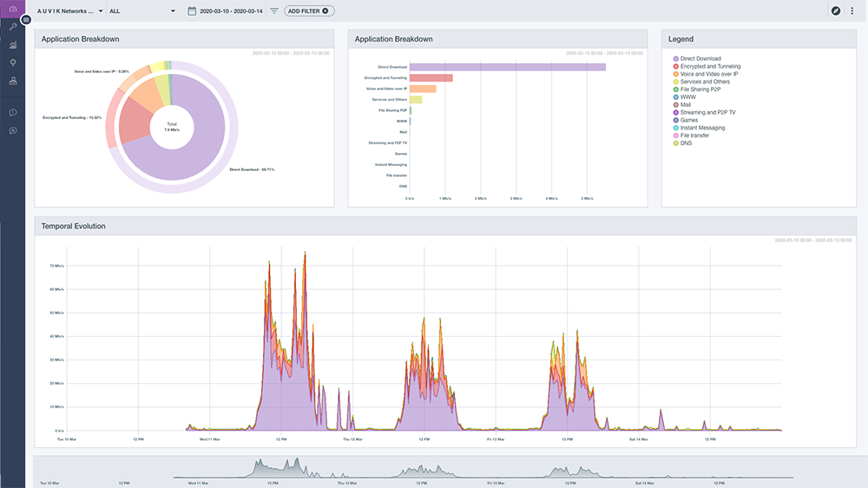This screenshot has width=868, height=488.
Task: Click the Direct Download bar in bar chart
Action: click(x=507, y=67)
